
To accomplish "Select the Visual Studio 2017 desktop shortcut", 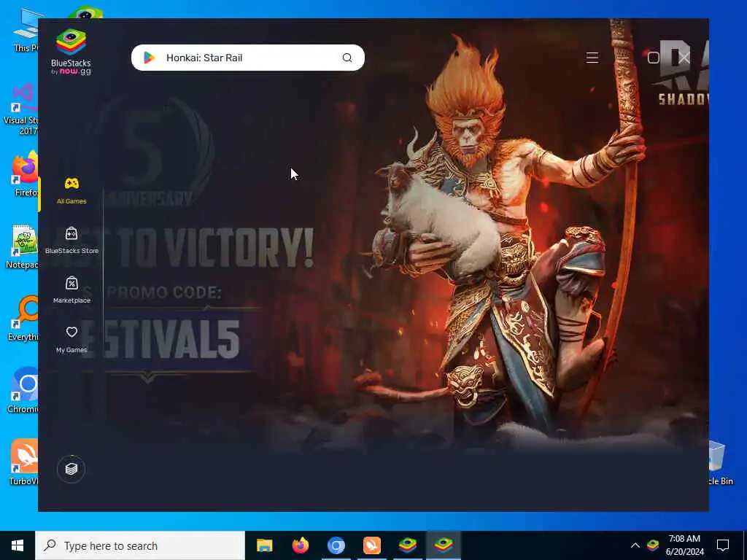I will (23, 109).
